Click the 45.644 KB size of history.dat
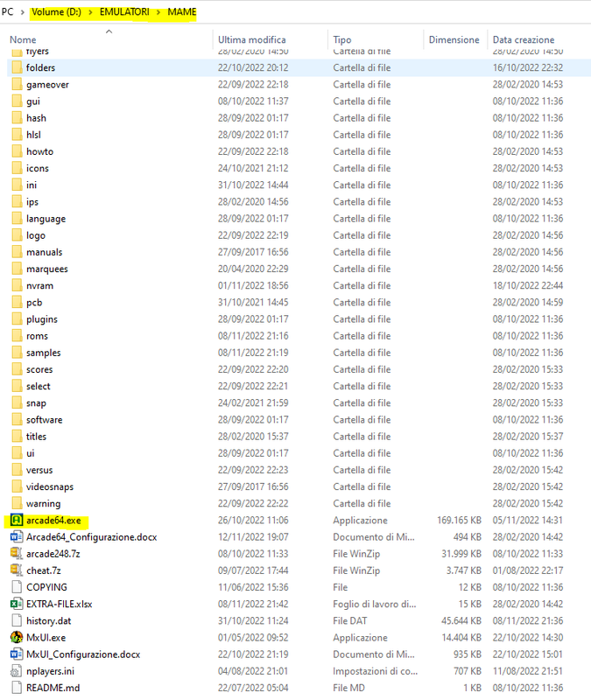This screenshot has height=700, width=591. coord(461,620)
